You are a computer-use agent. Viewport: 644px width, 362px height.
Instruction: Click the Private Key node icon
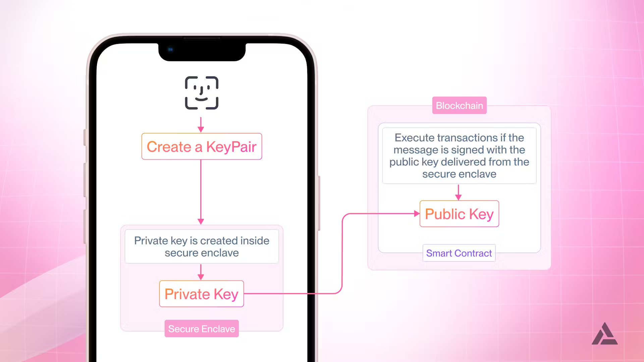point(202,294)
